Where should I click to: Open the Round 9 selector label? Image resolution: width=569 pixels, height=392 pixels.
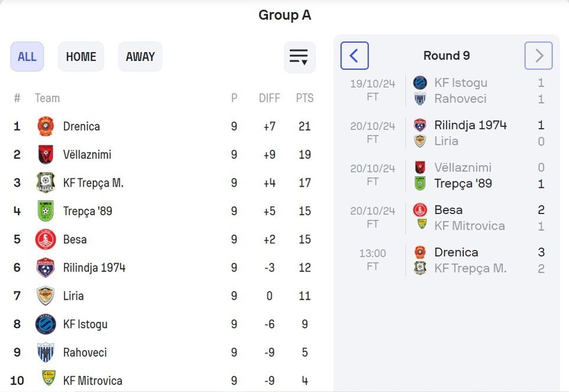pyautogui.click(x=446, y=56)
